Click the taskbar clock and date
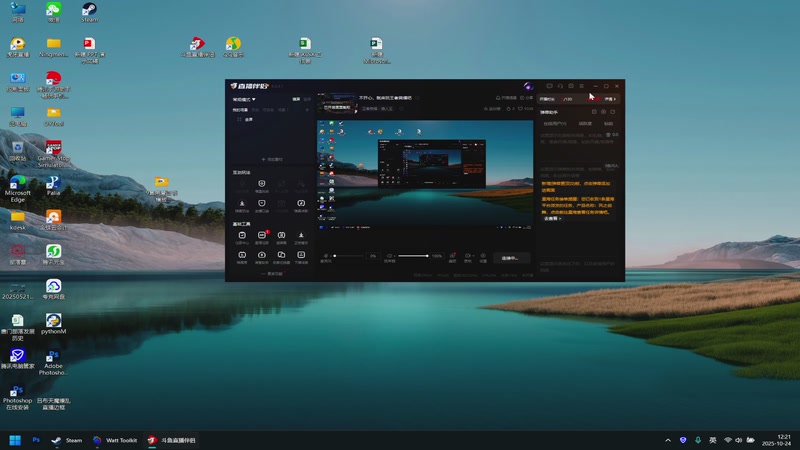The image size is (800, 450). pos(777,440)
